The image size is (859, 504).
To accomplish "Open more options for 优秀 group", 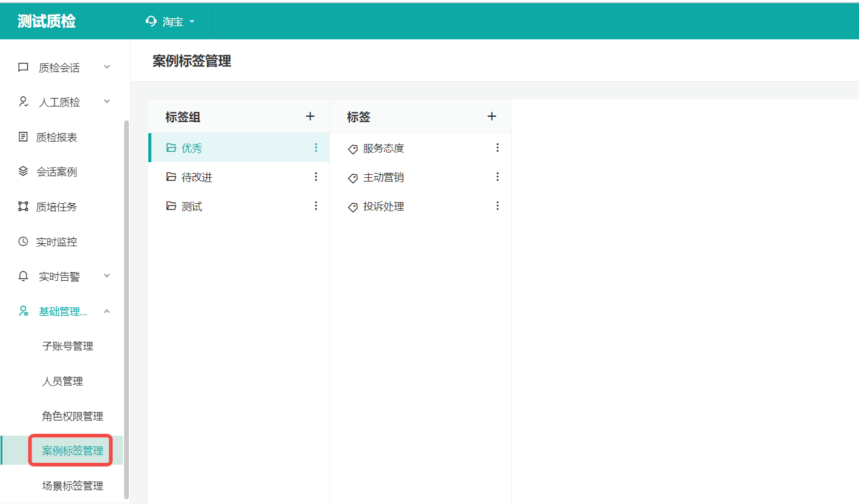I will click(315, 148).
